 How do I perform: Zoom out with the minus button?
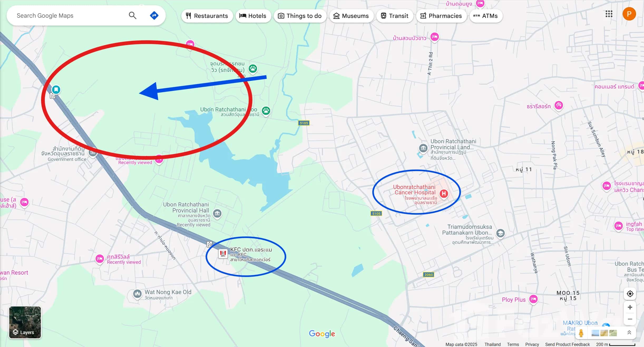click(x=630, y=319)
